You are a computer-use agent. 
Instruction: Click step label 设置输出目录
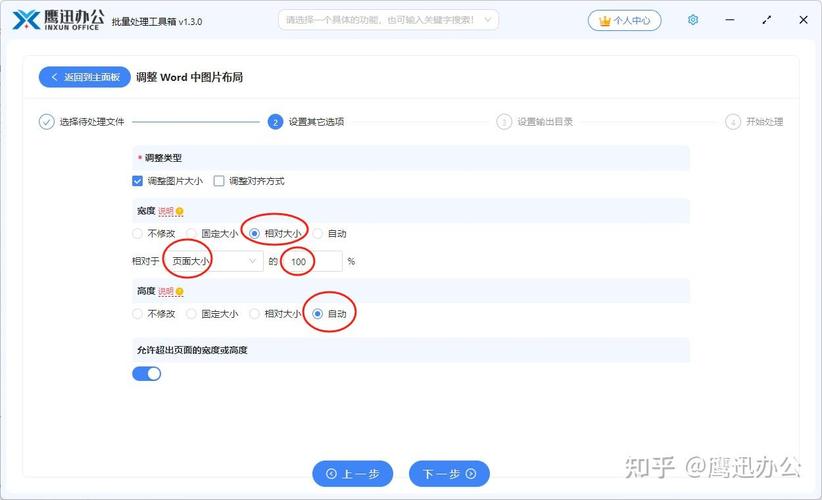coord(545,122)
